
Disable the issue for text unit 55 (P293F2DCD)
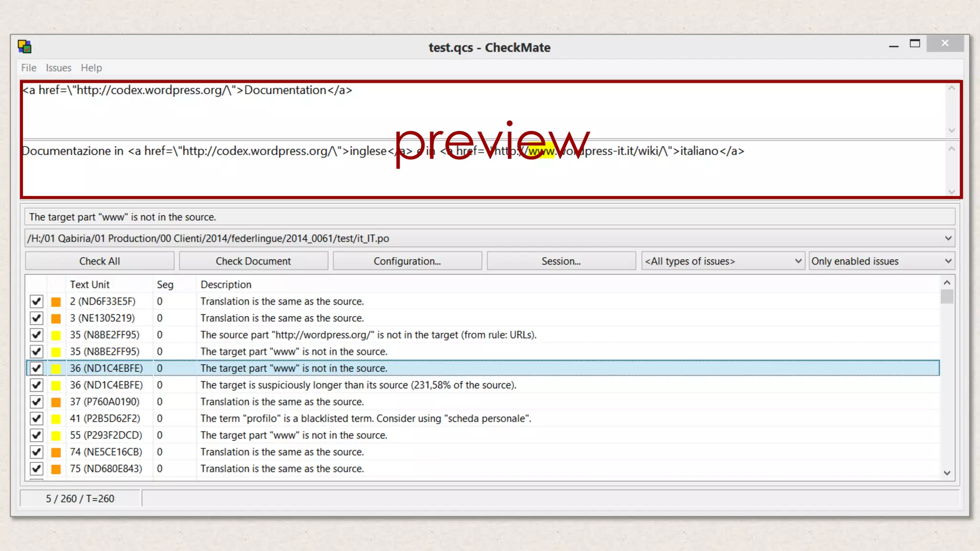[x=36, y=435]
